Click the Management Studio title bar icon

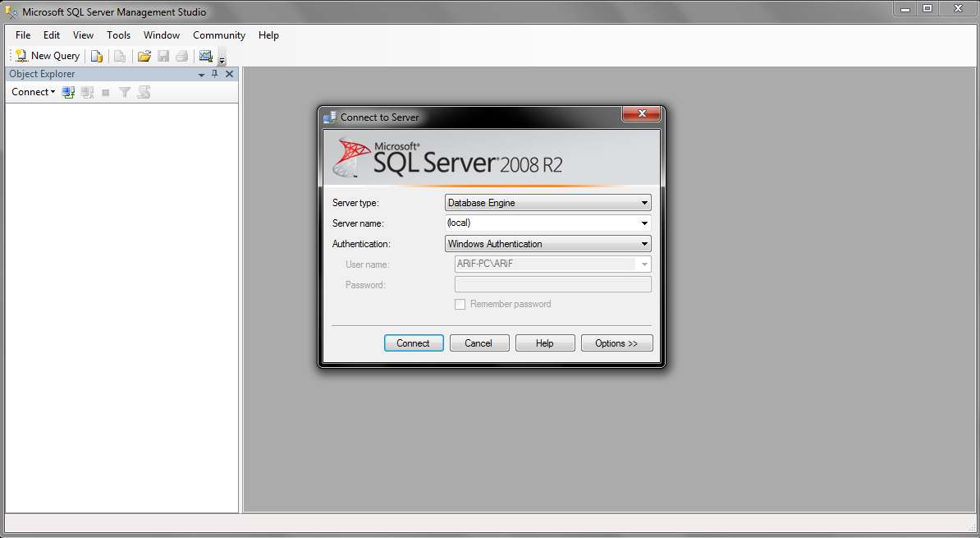[11, 11]
